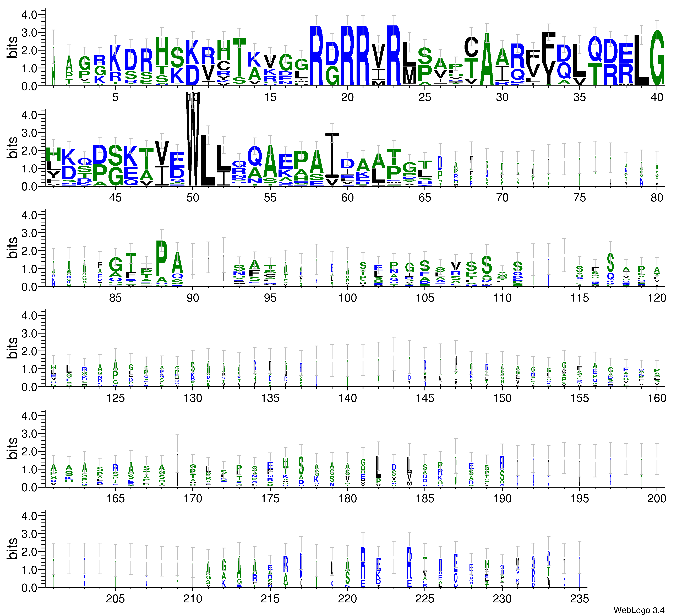Click the axis number 235
The image size is (682, 616).
pyautogui.click(x=579, y=599)
